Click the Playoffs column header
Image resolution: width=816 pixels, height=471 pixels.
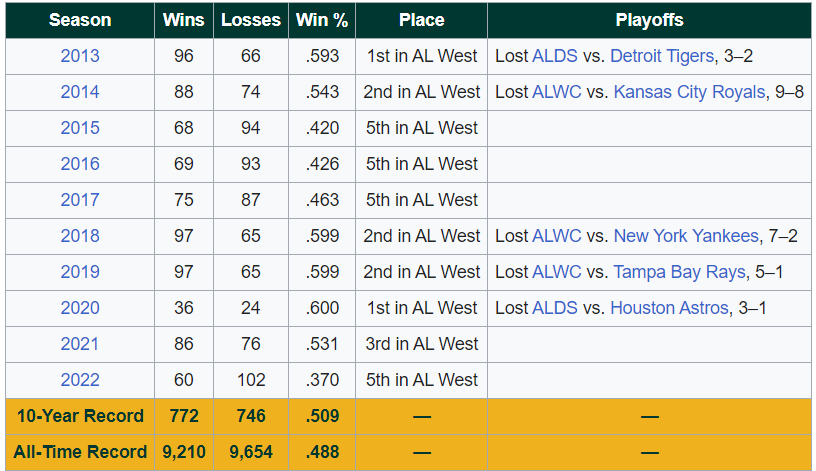pyautogui.click(x=649, y=20)
